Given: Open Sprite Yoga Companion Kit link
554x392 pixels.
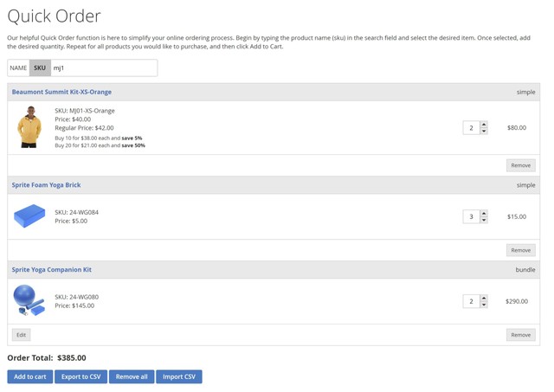Looking at the screenshot, I should (x=52, y=270).
